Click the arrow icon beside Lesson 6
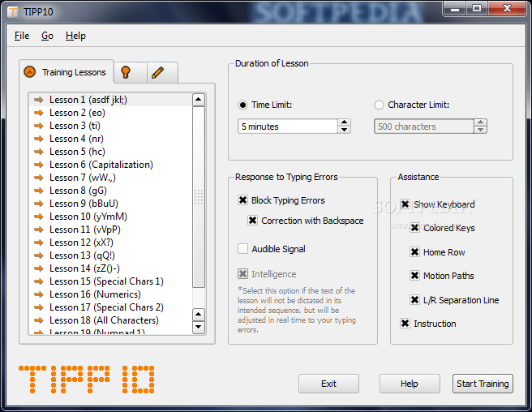The image size is (532, 412). pyautogui.click(x=39, y=165)
